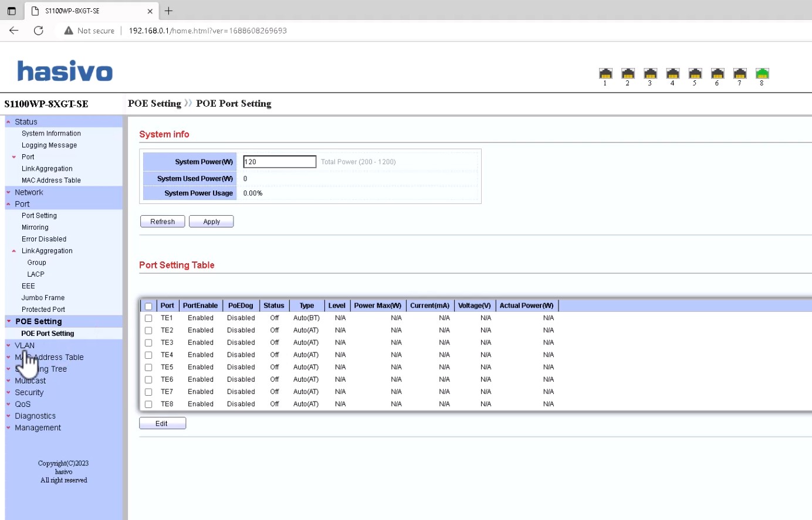Open a new browser tab
812x520 pixels.
click(169, 11)
